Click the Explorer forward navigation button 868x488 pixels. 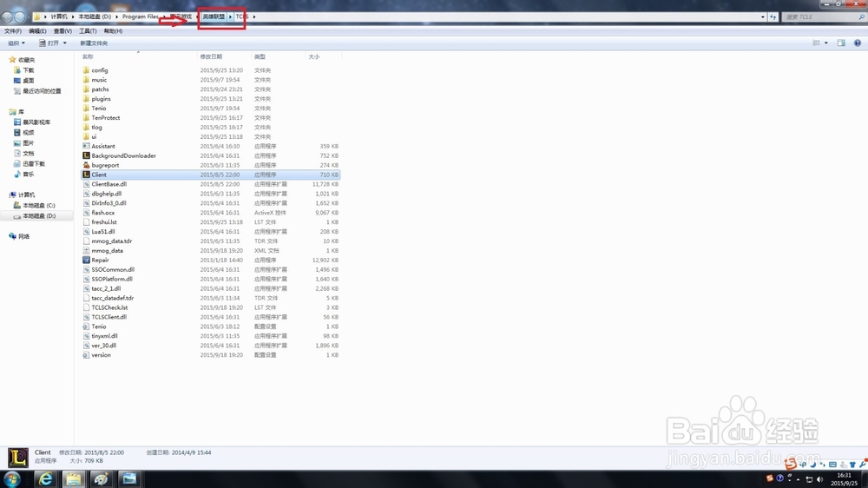tap(19, 16)
